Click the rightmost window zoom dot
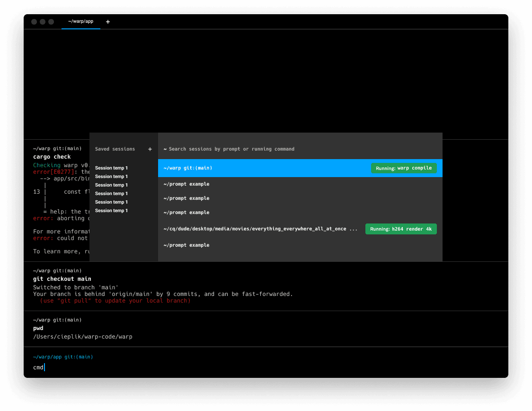 pyautogui.click(x=51, y=22)
